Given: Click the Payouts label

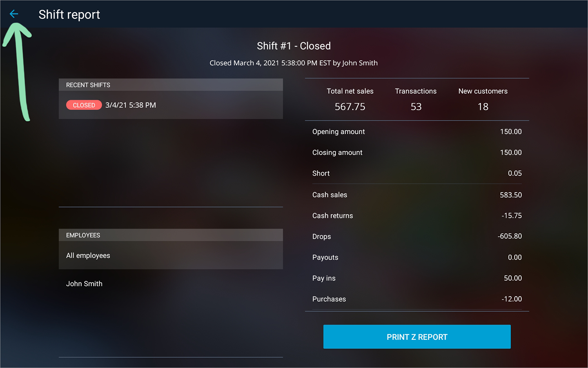Looking at the screenshot, I should pyautogui.click(x=325, y=257).
